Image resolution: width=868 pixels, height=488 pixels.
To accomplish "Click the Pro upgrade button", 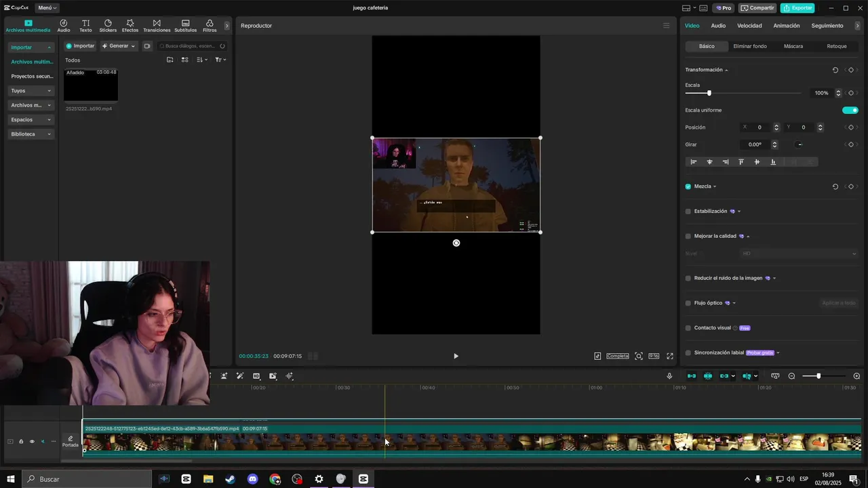I will pyautogui.click(x=723, y=8).
